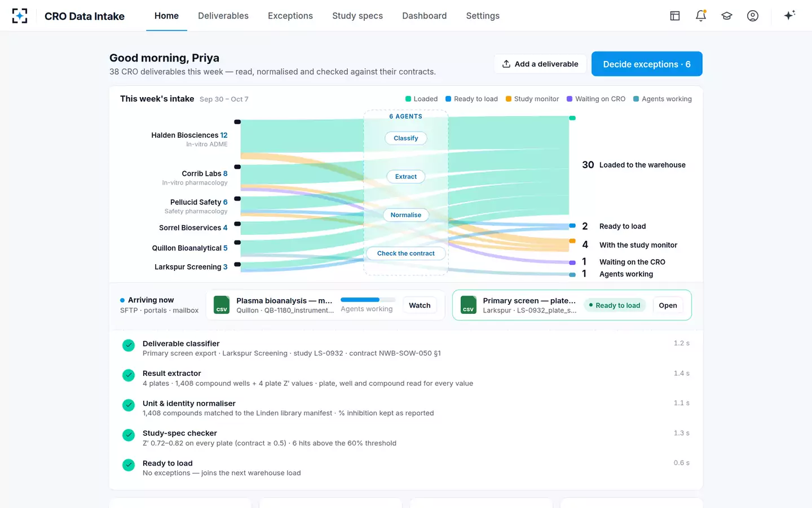Click 2 Ready to load outcome
The width and height of the screenshot is (812, 508).
[x=614, y=226]
